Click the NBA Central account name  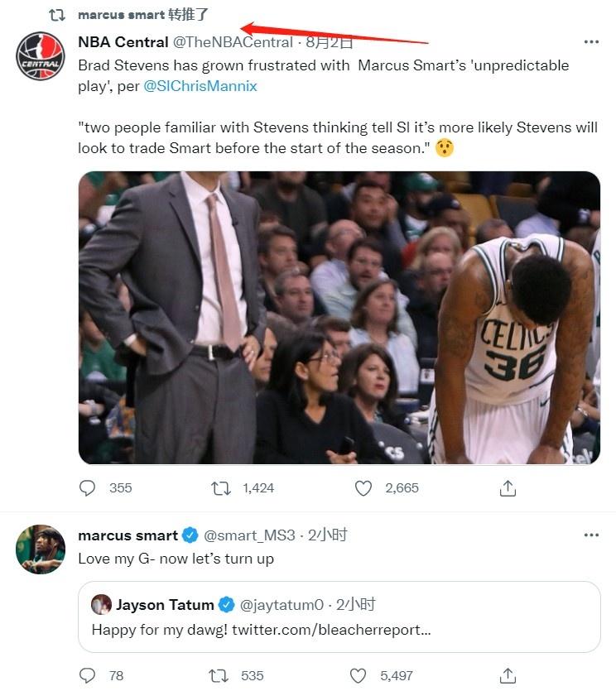click(123, 42)
